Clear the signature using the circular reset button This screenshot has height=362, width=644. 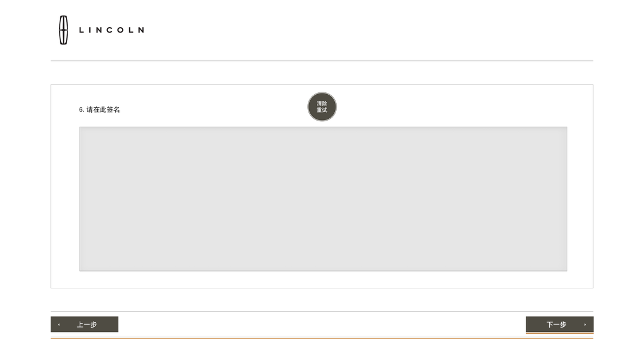[x=322, y=107]
